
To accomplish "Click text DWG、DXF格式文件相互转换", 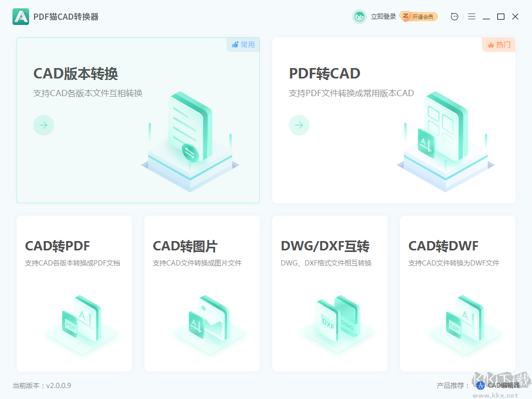I will pyautogui.click(x=326, y=263).
